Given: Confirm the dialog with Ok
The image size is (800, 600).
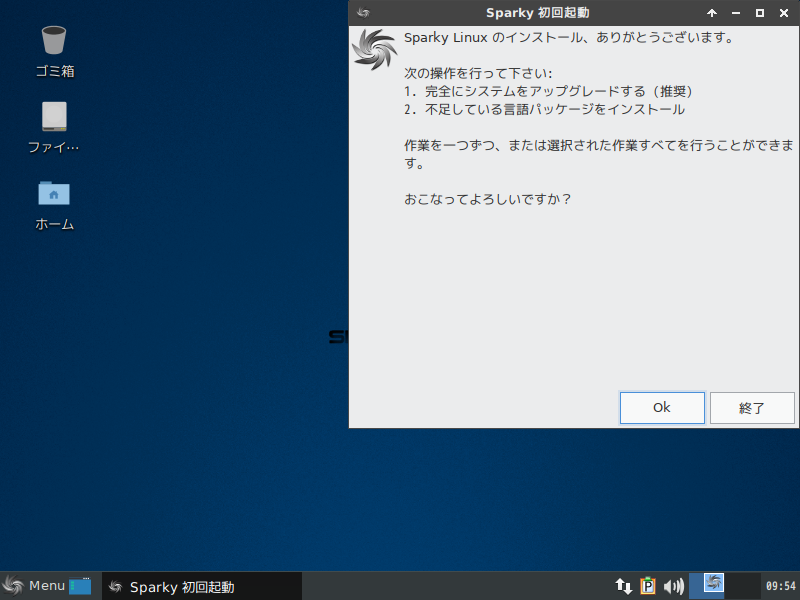Looking at the screenshot, I should point(662,408).
